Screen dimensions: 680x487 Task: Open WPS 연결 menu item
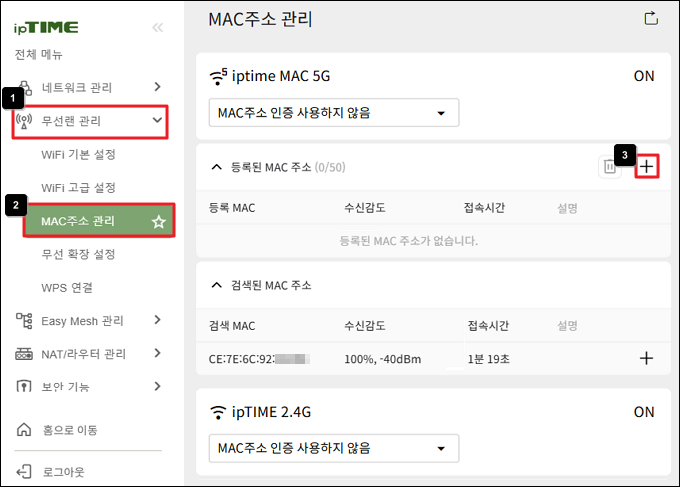[x=67, y=288]
